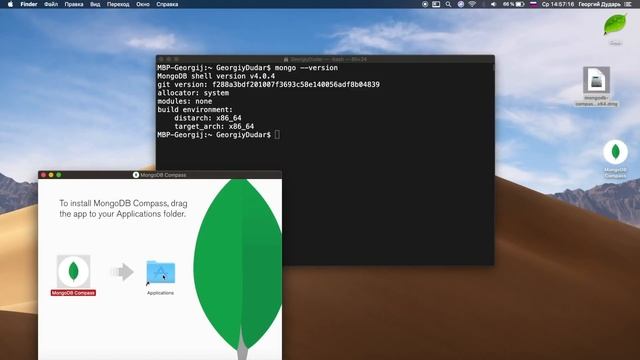
Task: Click the Applications folder shortcut in installer window
Action: tap(161, 272)
